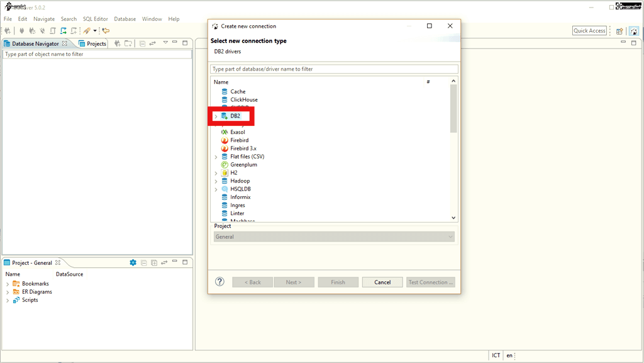Click the Next > button
This screenshot has height=363, width=644.
294,282
